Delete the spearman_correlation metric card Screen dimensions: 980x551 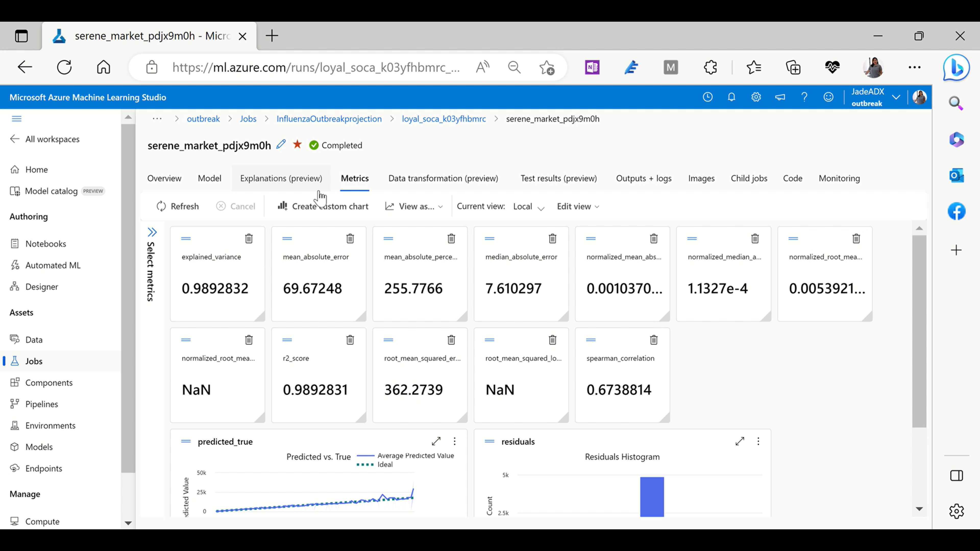point(654,340)
